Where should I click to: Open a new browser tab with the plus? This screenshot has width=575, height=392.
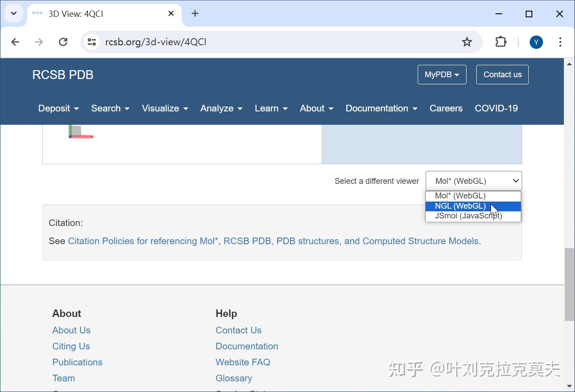click(x=195, y=13)
